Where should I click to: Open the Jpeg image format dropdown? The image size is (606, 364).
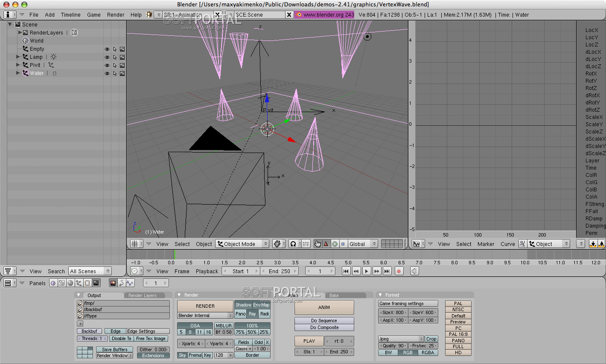click(x=401, y=339)
